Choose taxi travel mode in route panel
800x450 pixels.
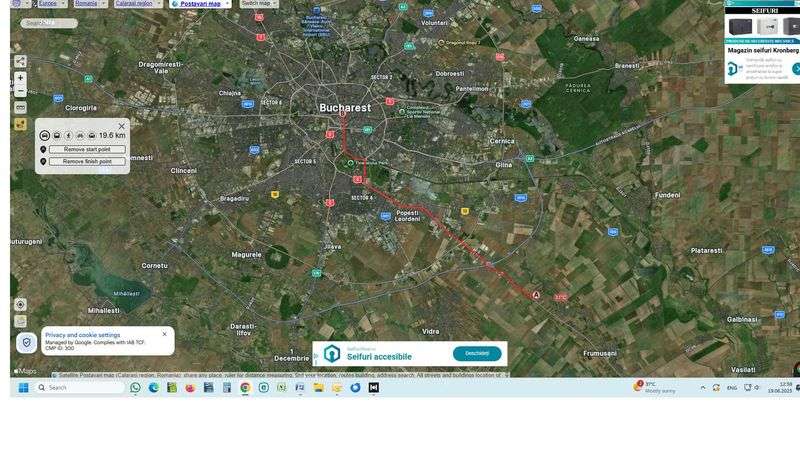pyautogui.click(x=92, y=135)
